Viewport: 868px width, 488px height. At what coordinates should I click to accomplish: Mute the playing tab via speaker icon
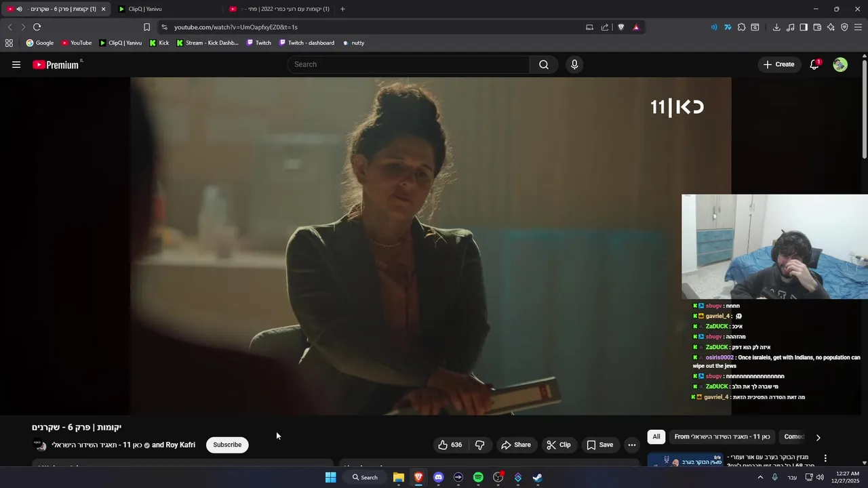pos(19,9)
